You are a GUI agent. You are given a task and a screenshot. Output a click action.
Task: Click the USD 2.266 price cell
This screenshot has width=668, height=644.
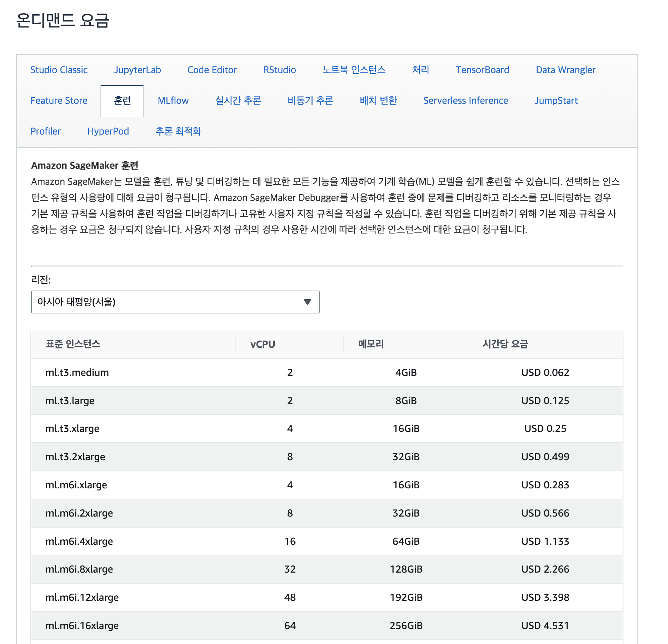pyautogui.click(x=545, y=569)
